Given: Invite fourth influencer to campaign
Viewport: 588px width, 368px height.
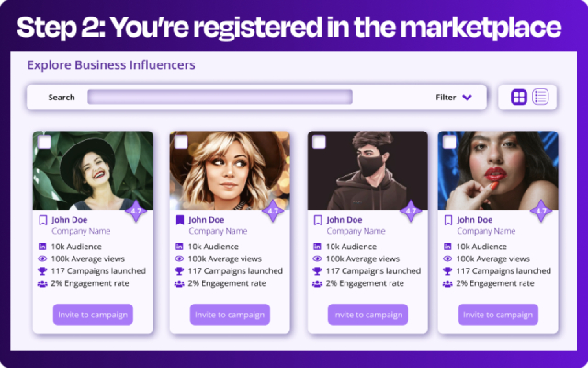Looking at the screenshot, I should click(x=497, y=315).
